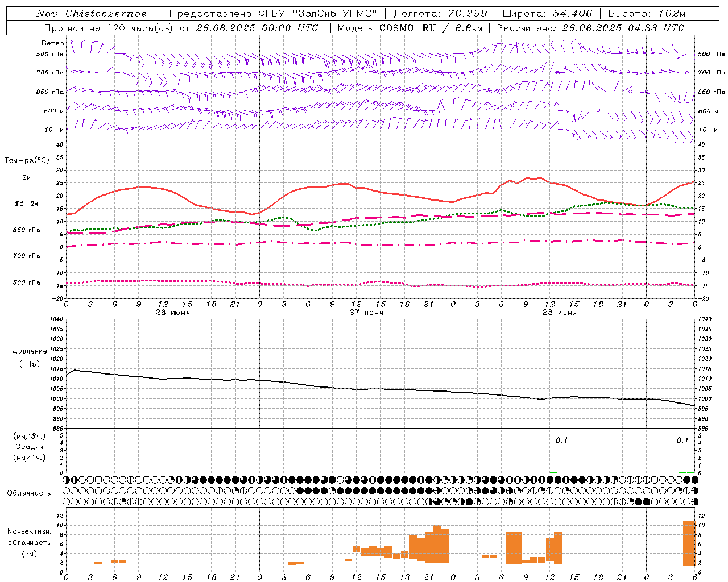728x582 pixels.
Task: Click the Ветер panel label
Action: [x=52, y=43]
